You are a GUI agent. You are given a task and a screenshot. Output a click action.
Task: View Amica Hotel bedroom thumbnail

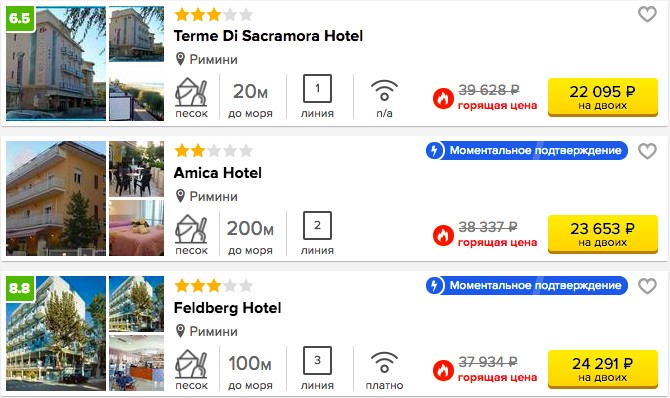coord(136,228)
